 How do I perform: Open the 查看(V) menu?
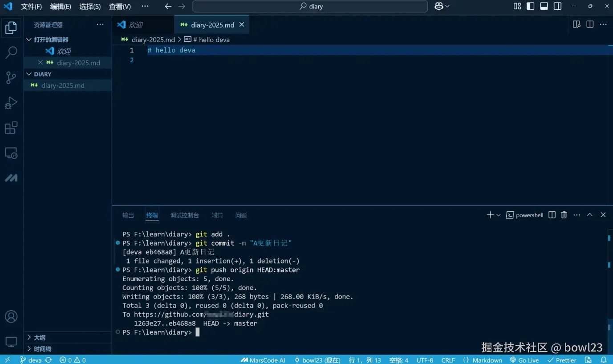pyautogui.click(x=120, y=6)
